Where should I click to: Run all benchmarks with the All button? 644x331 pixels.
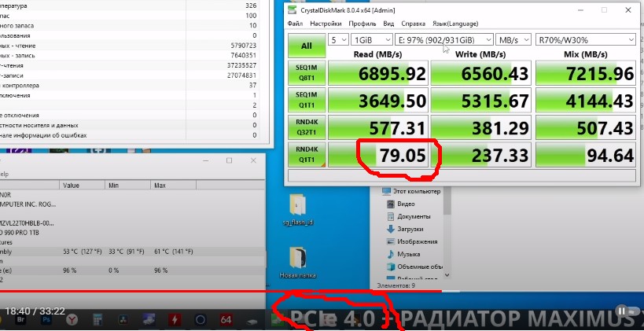307,46
